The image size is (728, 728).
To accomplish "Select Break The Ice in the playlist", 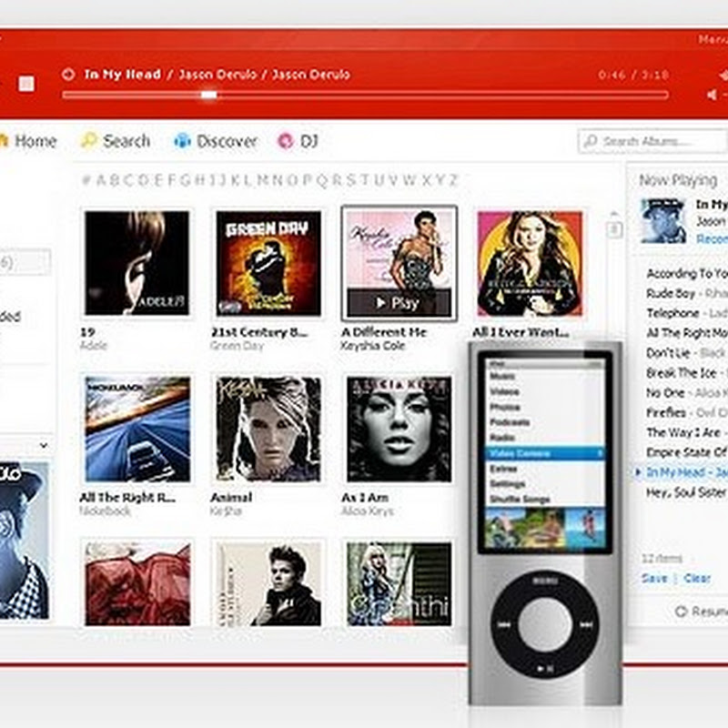I will (686, 373).
